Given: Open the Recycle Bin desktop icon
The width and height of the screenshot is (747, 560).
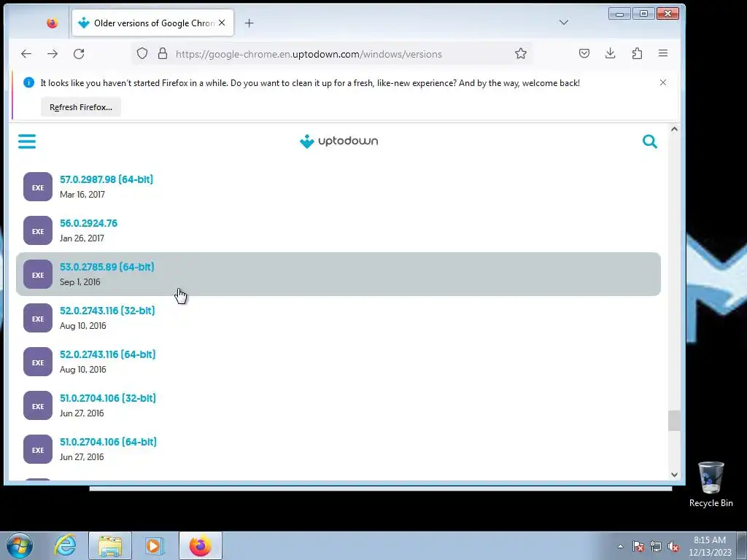Looking at the screenshot, I should click(711, 484).
